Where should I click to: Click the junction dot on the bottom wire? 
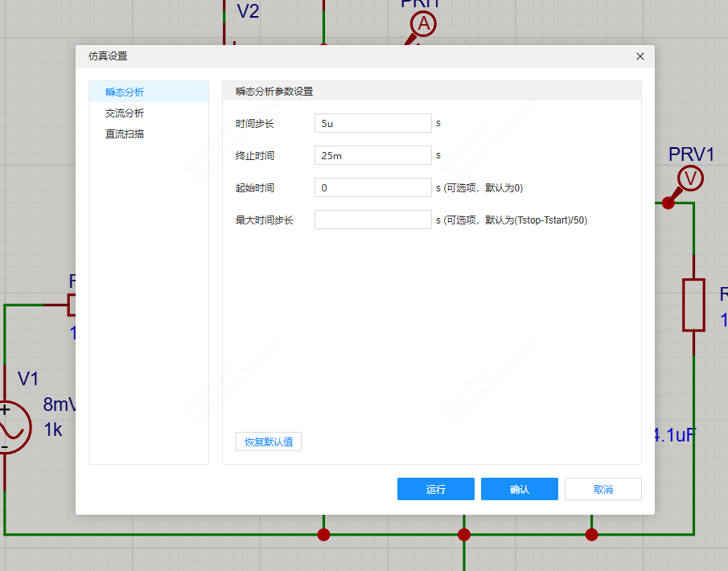(463, 534)
